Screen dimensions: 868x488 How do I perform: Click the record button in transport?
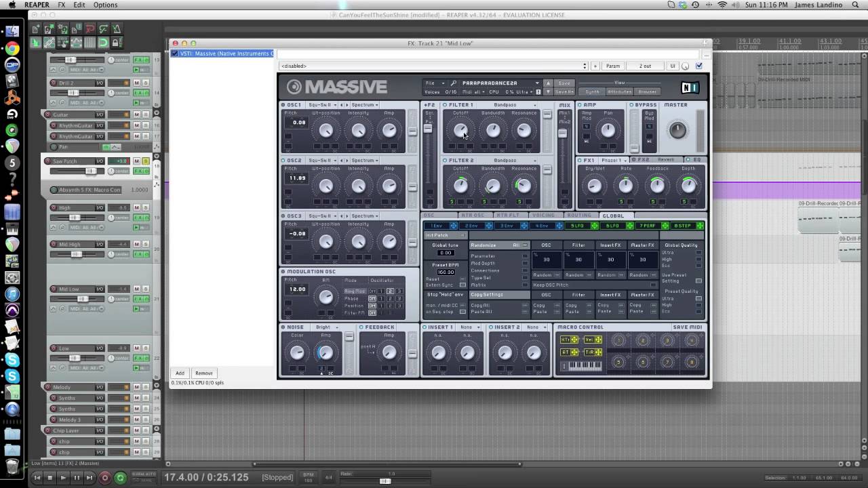click(x=105, y=478)
